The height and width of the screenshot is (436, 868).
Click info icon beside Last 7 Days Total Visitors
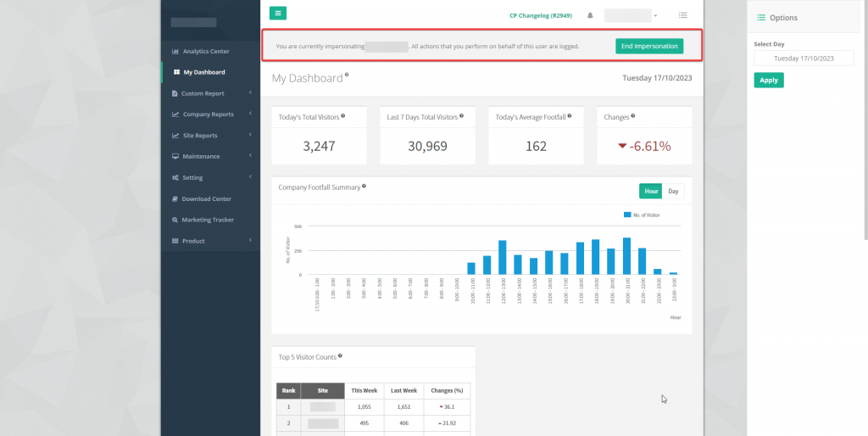461,115
